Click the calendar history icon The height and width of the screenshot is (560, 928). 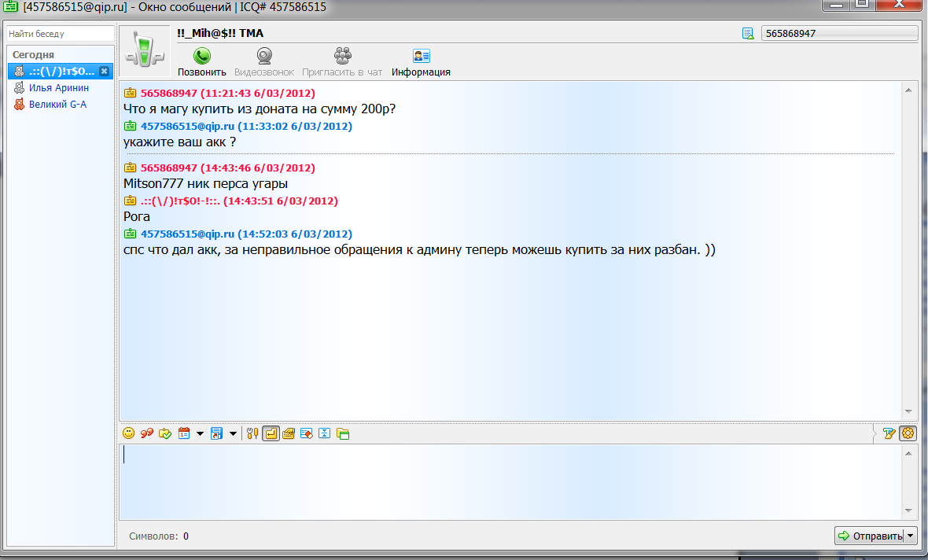click(x=184, y=433)
